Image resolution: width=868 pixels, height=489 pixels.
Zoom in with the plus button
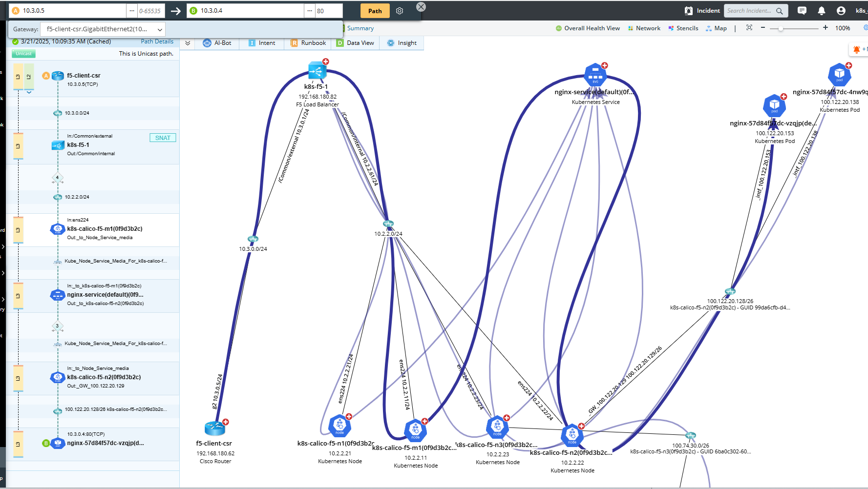click(826, 28)
